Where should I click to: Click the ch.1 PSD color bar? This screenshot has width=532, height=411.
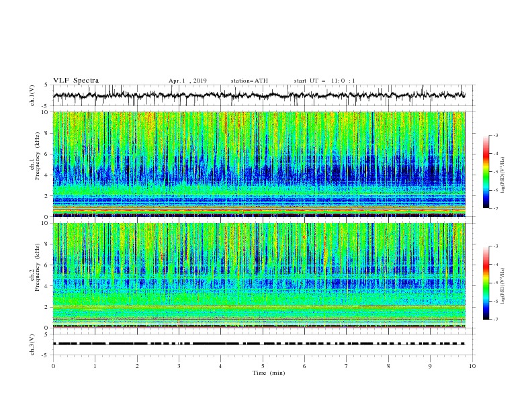pos(486,172)
